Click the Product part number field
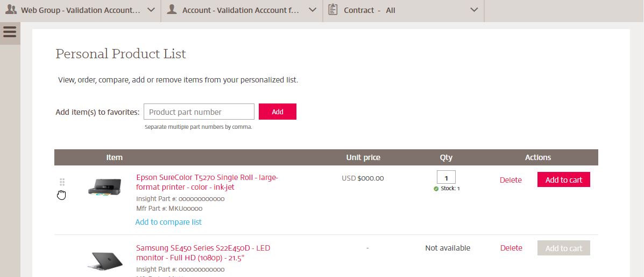The image size is (644, 277). pos(199,112)
